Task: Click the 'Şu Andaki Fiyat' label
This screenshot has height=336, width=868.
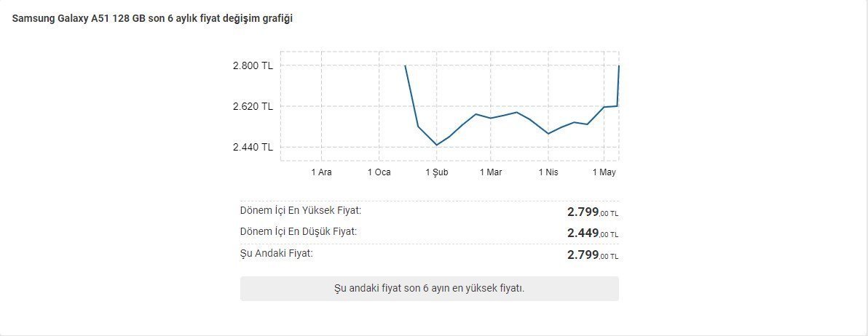Action: [x=277, y=253]
